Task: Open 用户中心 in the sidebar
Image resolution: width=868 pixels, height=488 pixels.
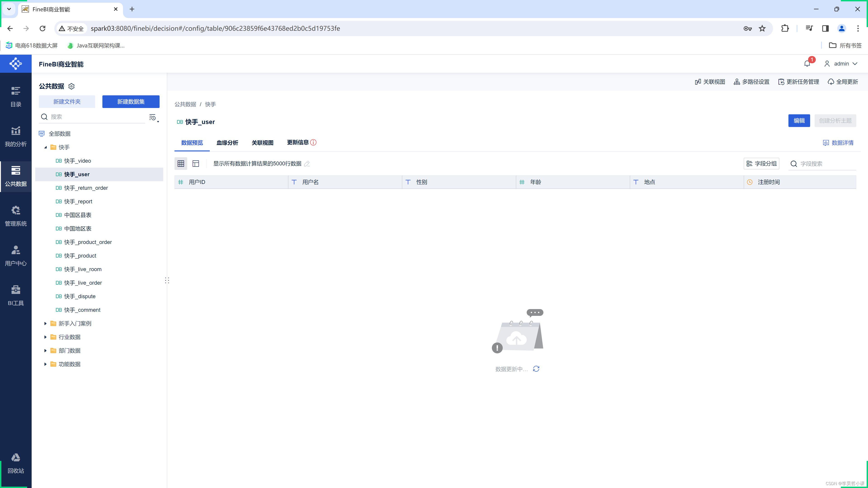Action: tap(16, 256)
